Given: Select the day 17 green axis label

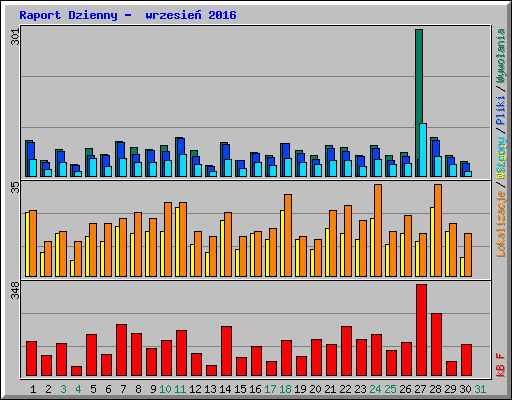Looking at the screenshot, I should [270, 389].
